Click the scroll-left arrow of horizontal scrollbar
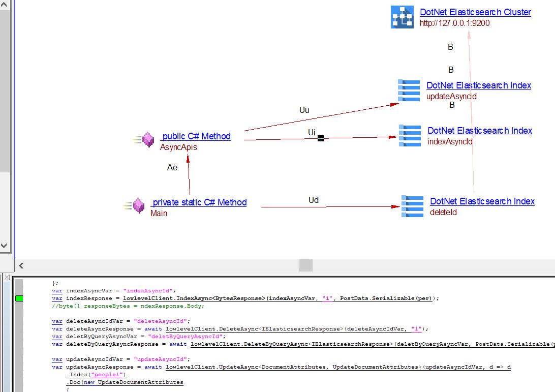 [x=21, y=265]
